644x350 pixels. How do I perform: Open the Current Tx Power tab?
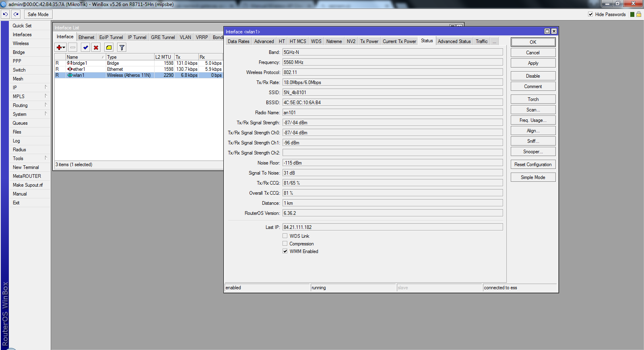click(399, 41)
